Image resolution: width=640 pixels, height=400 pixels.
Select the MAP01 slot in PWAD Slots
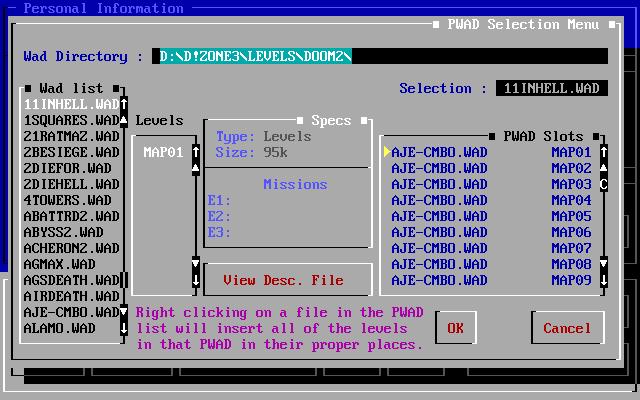tap(491, 152)
